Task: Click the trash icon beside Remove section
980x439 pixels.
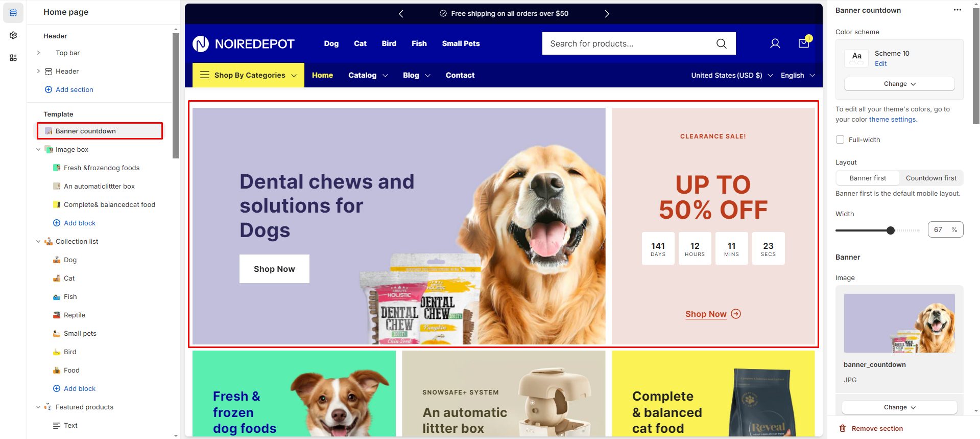Action: click(x=843, y=428)
